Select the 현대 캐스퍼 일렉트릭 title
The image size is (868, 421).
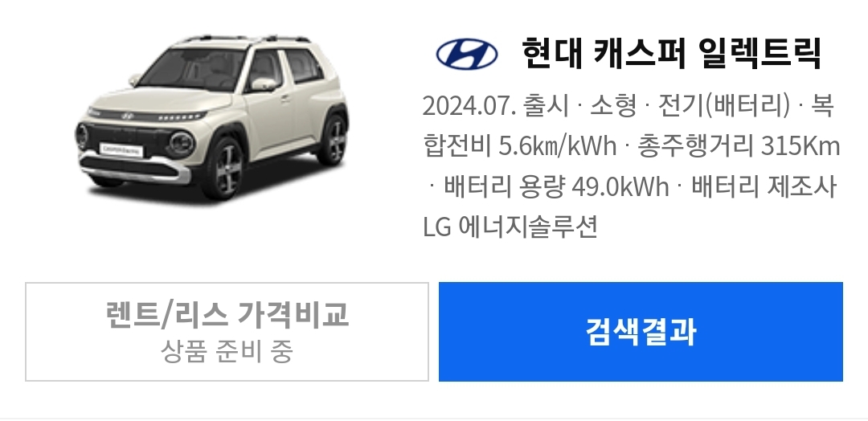(x=671, y=54)
